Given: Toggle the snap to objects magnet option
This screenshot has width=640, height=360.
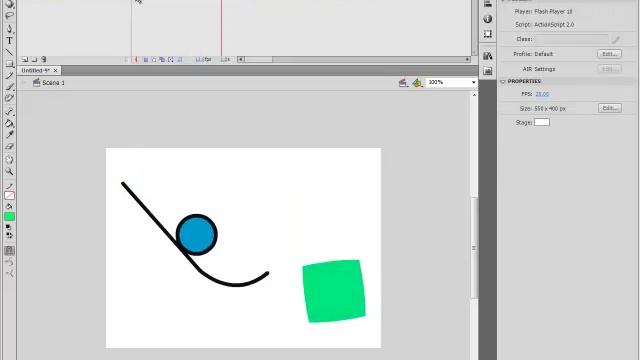Looking at the screenshot, I should pyautogui.click(x=9, y=251).
